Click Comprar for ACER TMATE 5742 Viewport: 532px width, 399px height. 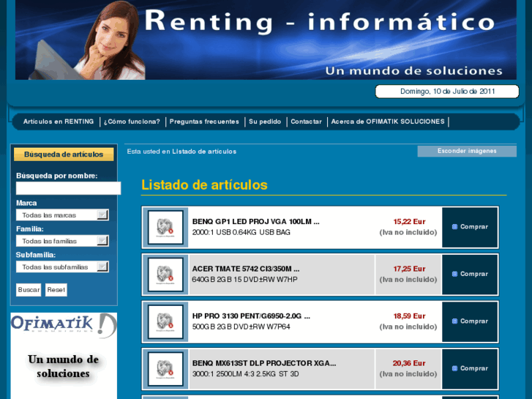click(x=470, y=275)
